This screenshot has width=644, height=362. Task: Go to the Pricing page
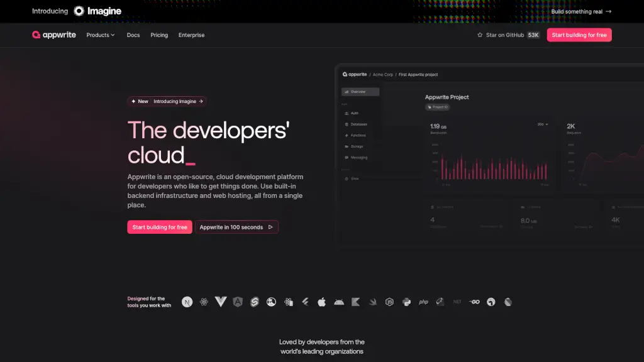(158, 35)
